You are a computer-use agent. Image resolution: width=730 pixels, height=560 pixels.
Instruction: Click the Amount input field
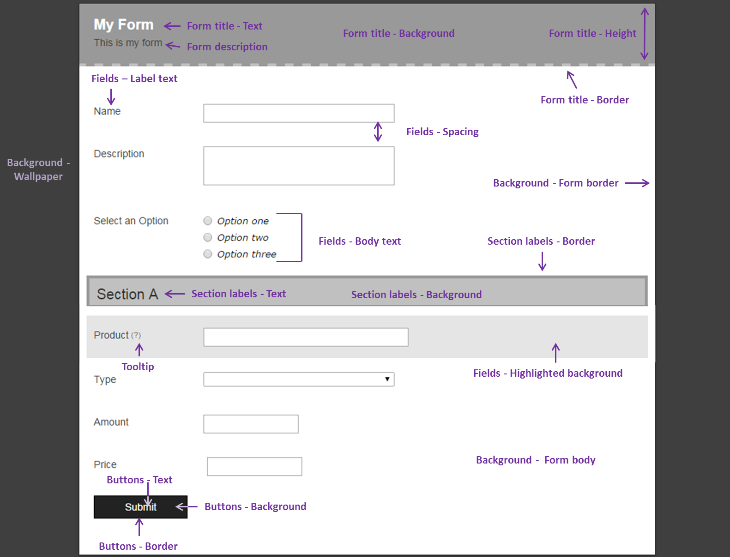click(251, 424)
